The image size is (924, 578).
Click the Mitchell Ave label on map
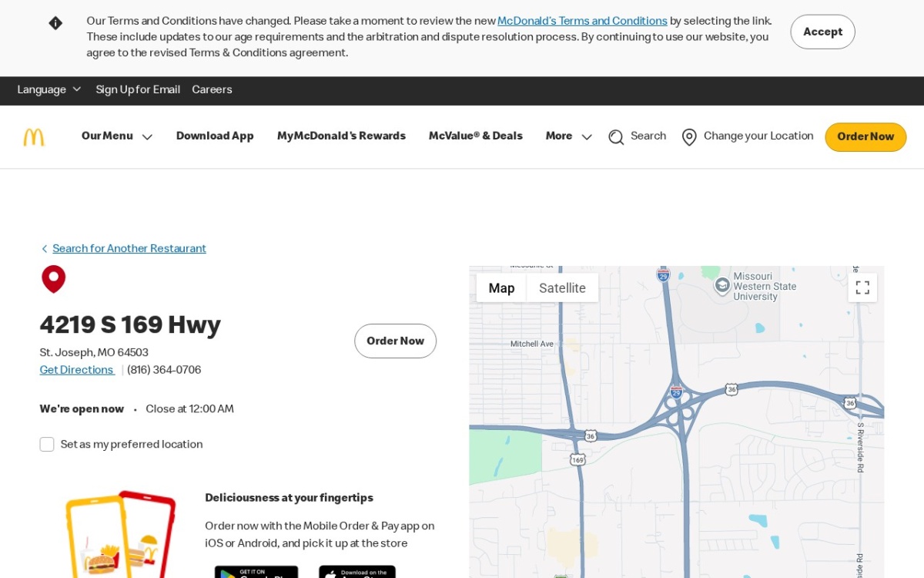532,344
